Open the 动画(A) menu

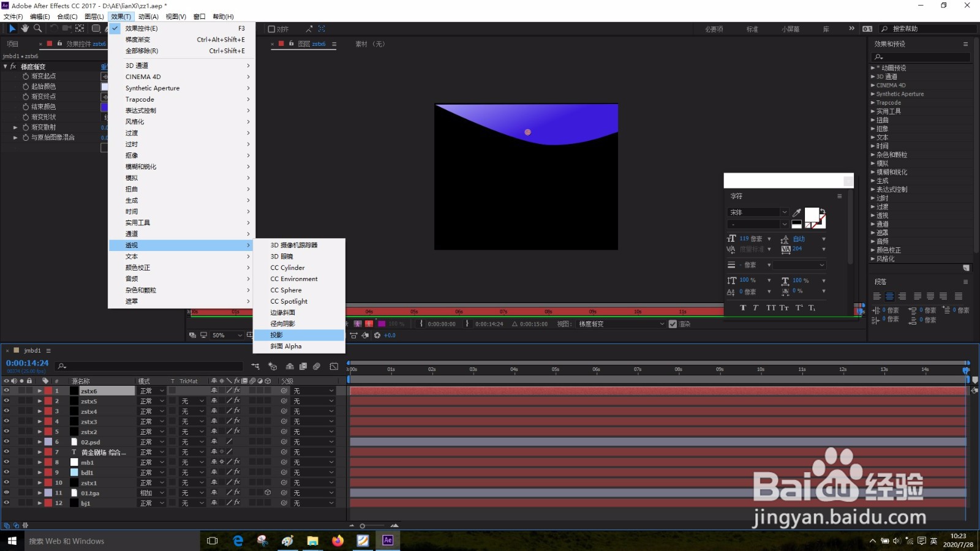pyautogui.click(x=148, y=17)
